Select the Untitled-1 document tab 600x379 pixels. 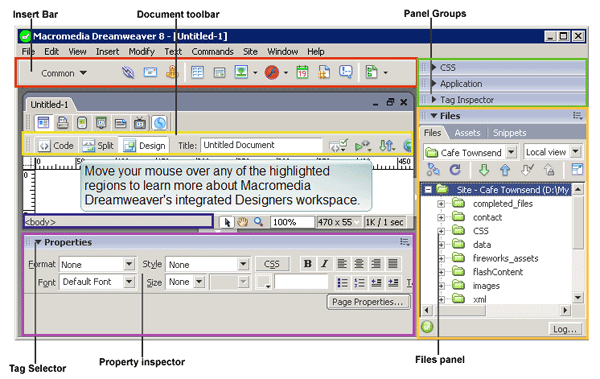click(49, 105)
